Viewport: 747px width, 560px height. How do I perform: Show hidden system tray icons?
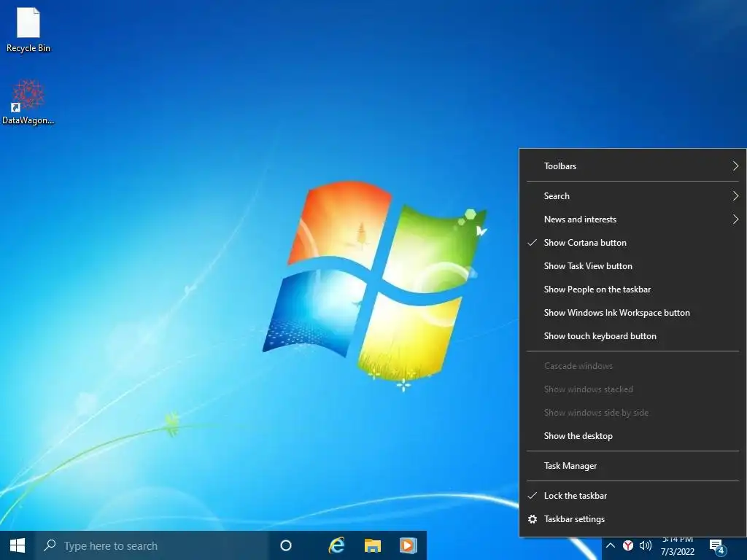point(611,545)
